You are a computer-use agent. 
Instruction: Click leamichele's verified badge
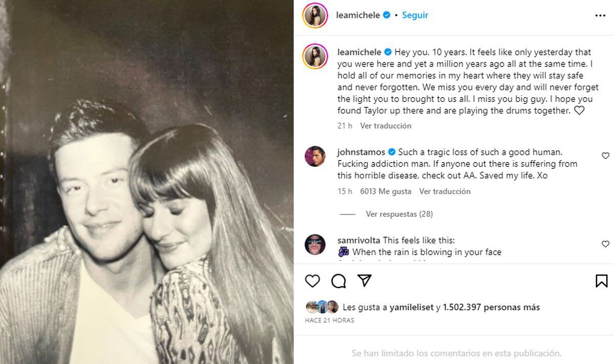click(387, 15)
